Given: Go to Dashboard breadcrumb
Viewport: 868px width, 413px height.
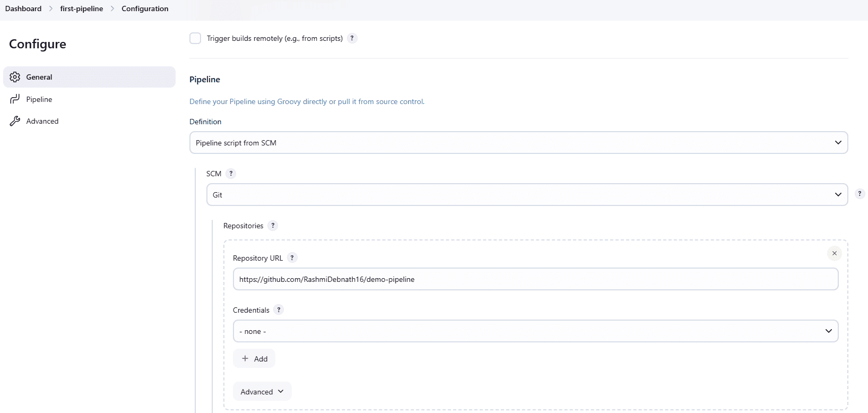Looking at the screenshot, I should [23, 8].
